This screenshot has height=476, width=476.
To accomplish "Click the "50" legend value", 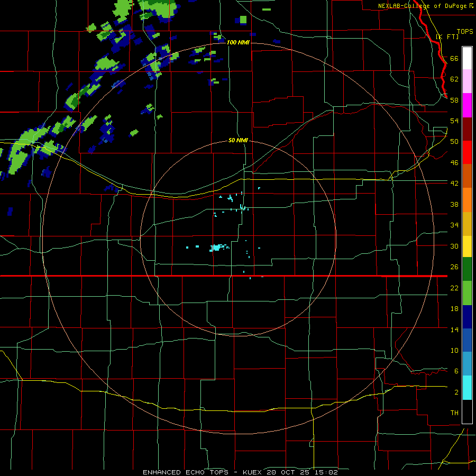I will click(x=454, y=142).
